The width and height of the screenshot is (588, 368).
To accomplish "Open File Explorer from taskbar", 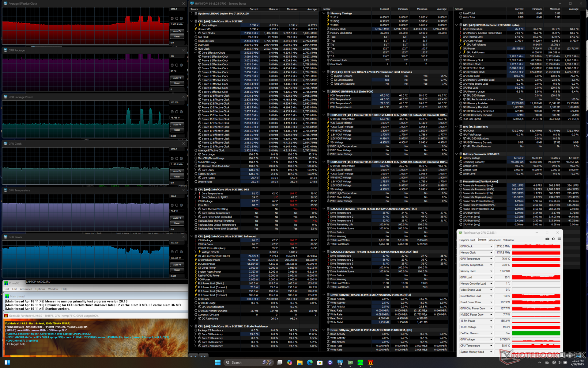I will (300, 362).
